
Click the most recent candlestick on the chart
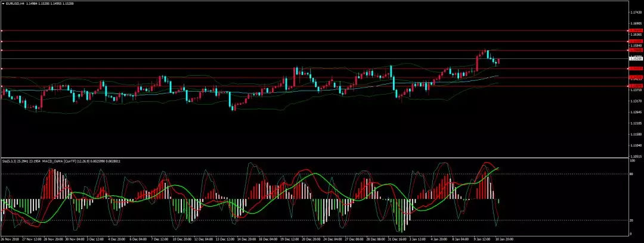(499, 61)
